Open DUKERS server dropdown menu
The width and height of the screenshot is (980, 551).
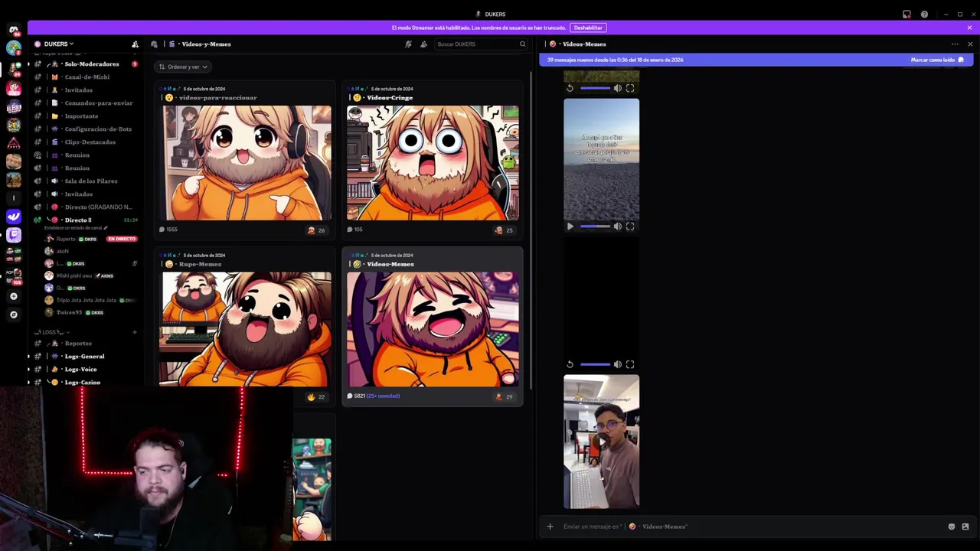coord(58,44)
